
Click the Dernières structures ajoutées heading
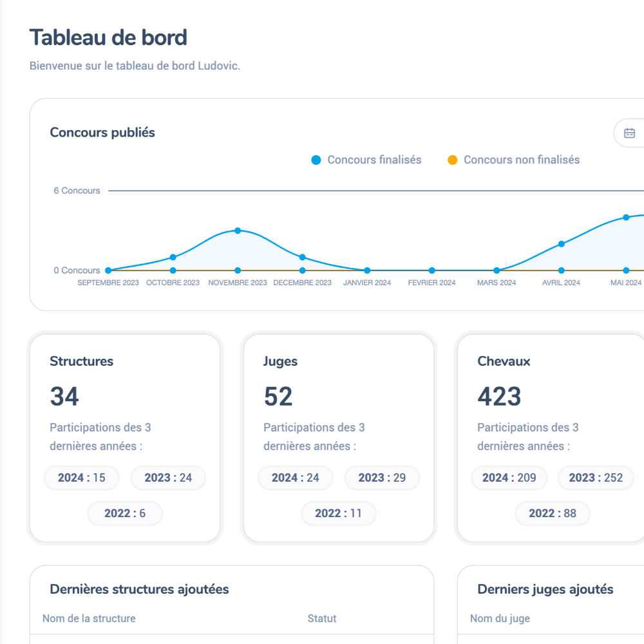[x=139, y=589]
